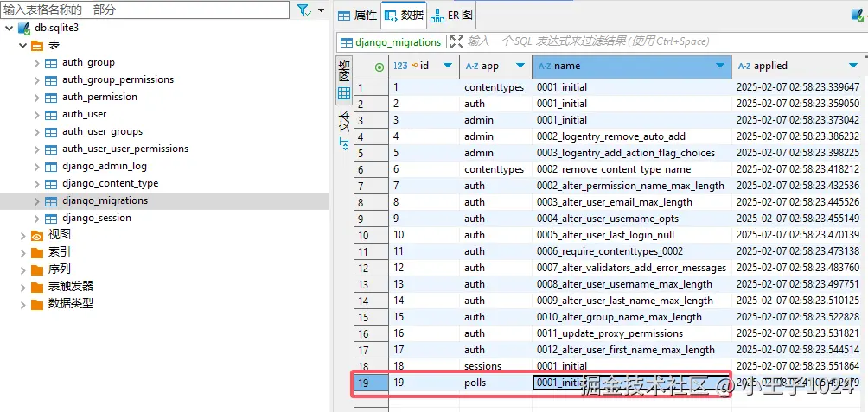Collapse the db.sqlite3 database node
Image resolution: width=868 pixels, height=412 pixels.
click(9, 29)
